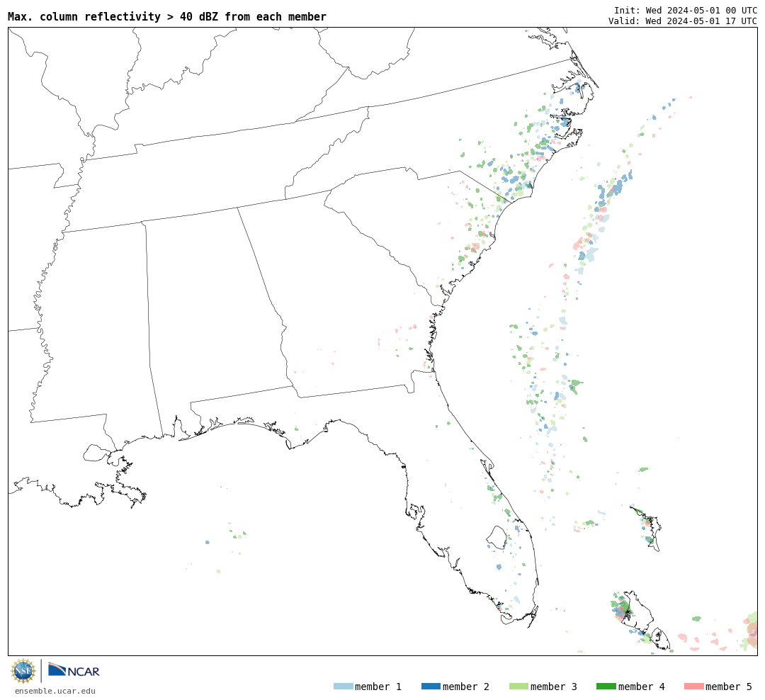Click the 'Max. column reflectivity > 40 dBZ' title
This screenshot has width=765, height=700.
(167, 16)
